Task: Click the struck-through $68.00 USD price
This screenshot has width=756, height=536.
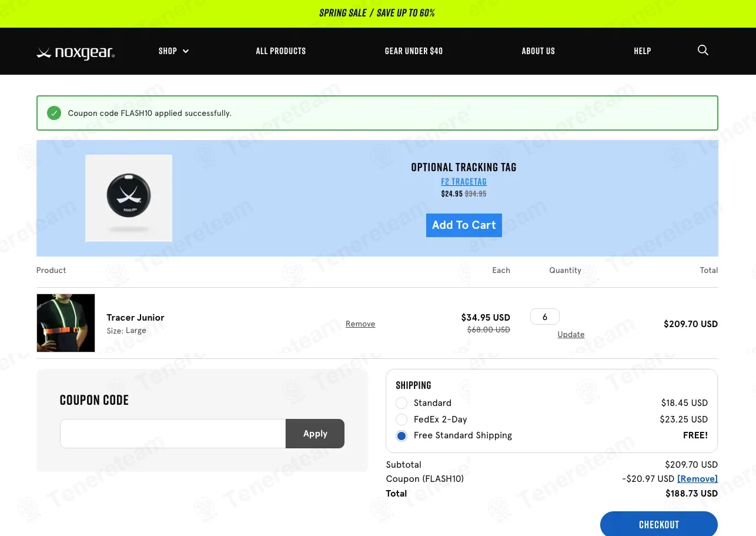Action: [x=489, y=330]
